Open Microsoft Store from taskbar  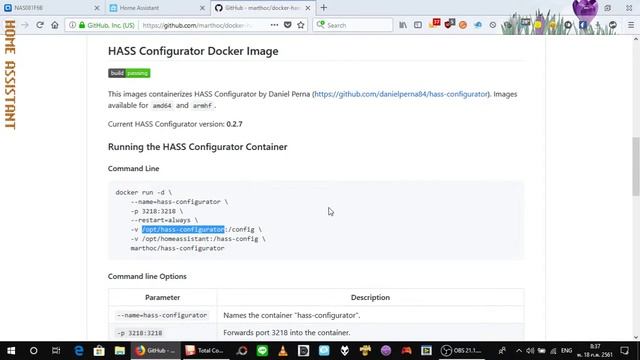click(99, 351)
